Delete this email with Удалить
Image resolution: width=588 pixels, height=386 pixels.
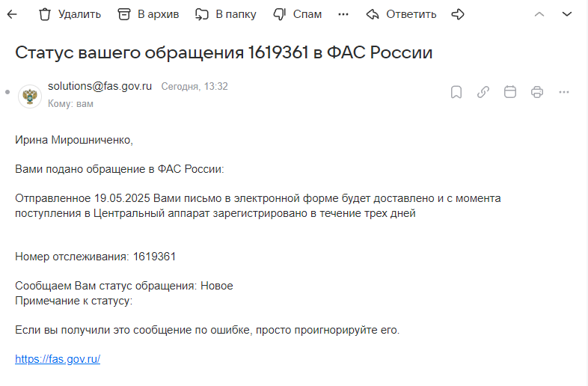[70, 15]
